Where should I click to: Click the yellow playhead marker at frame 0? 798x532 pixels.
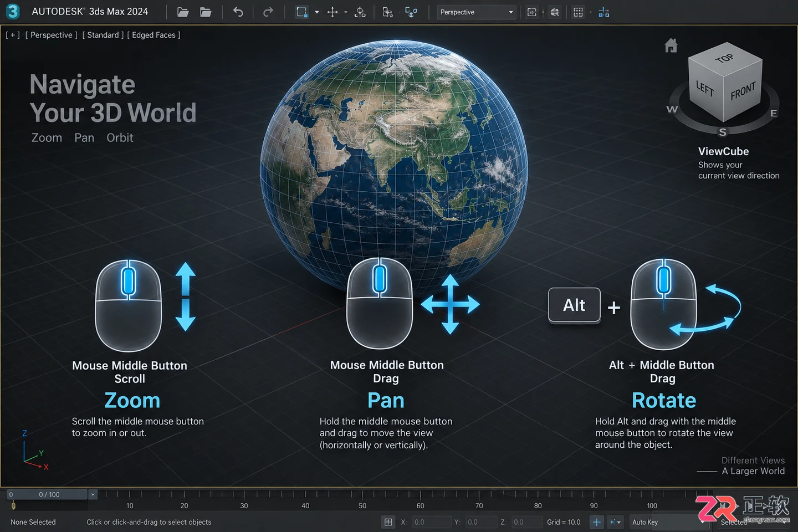coord(13,505)
